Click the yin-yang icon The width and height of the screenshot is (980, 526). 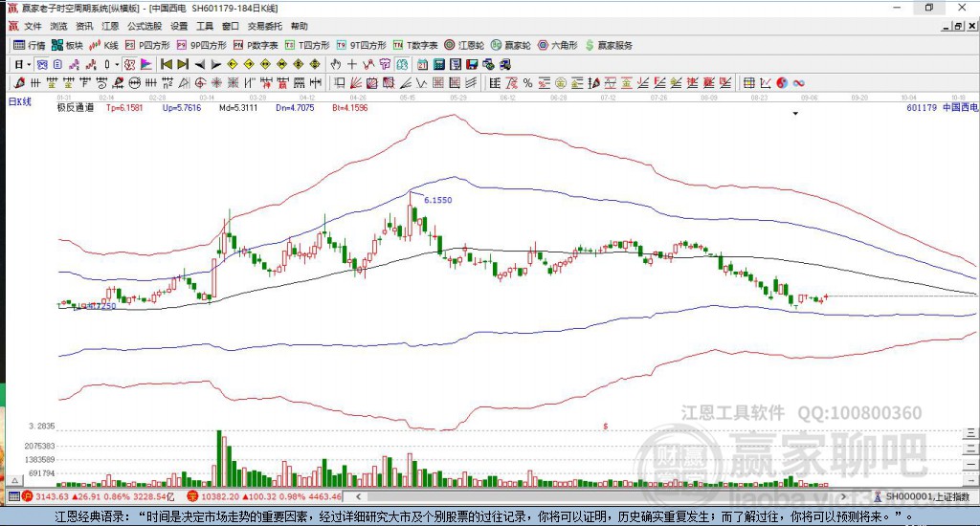coord(782,82)
